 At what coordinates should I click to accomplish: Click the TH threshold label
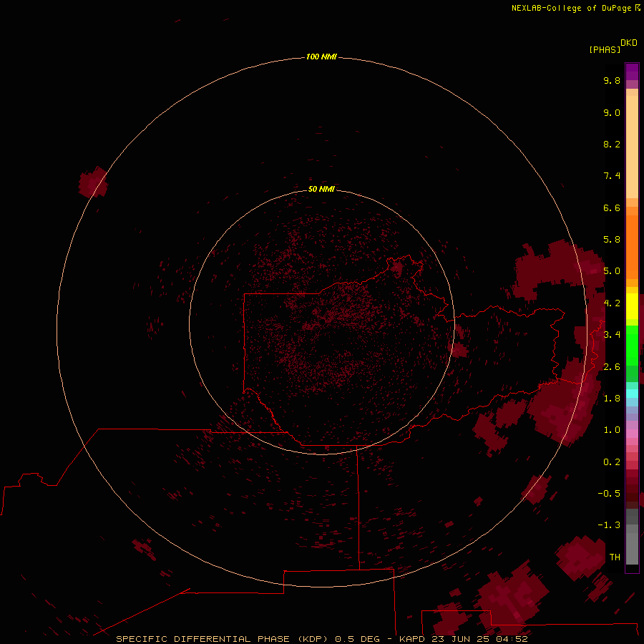tap(615, 557)
